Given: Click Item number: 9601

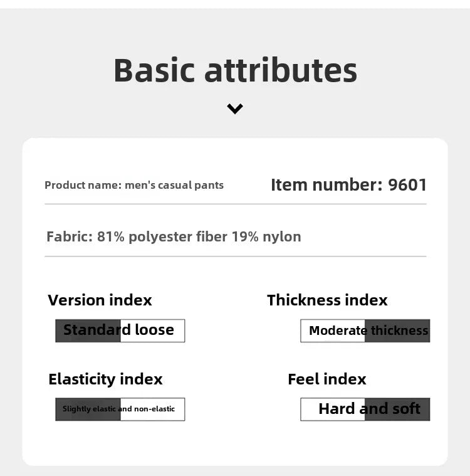Looking at the screenshot, I should 348,184.
